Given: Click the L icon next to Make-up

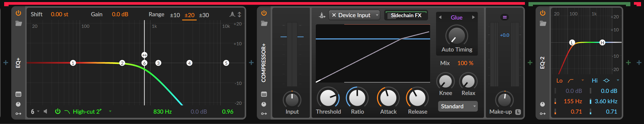Looking at the screenshot, I should click(x=518, y=112).
